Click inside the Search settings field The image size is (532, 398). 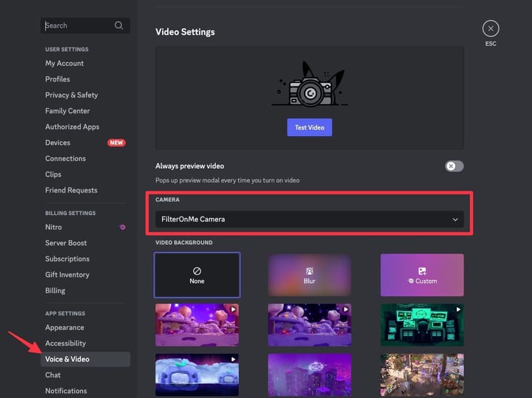coord(77,25)
